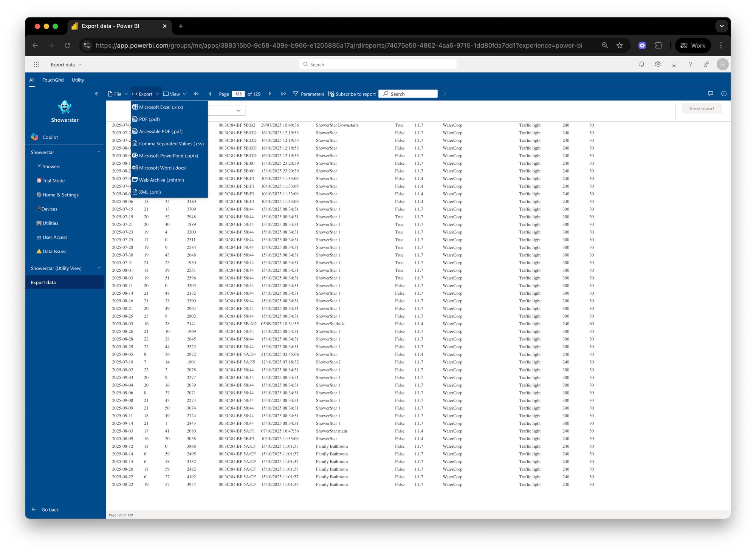Open the notifications bell
756x552 pixels.
(641, 65)
